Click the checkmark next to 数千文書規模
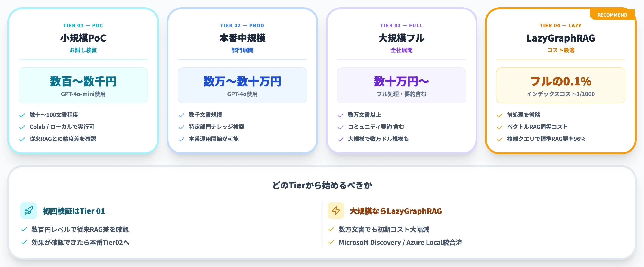Viewport: 644px width, 267px height. (181, 115)
